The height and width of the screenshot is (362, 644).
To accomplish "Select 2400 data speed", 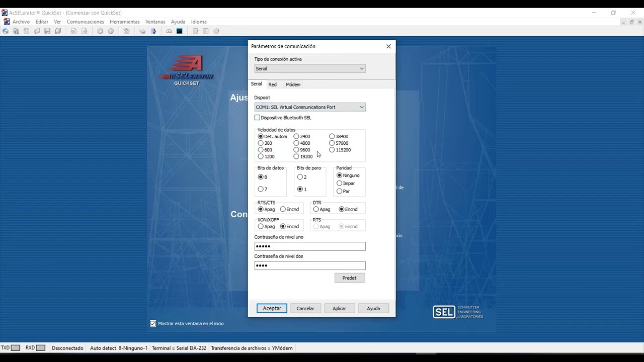I will (296, 136).
